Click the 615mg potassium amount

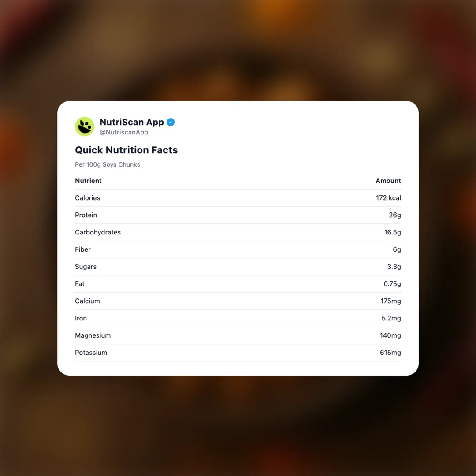pos(390,353)
